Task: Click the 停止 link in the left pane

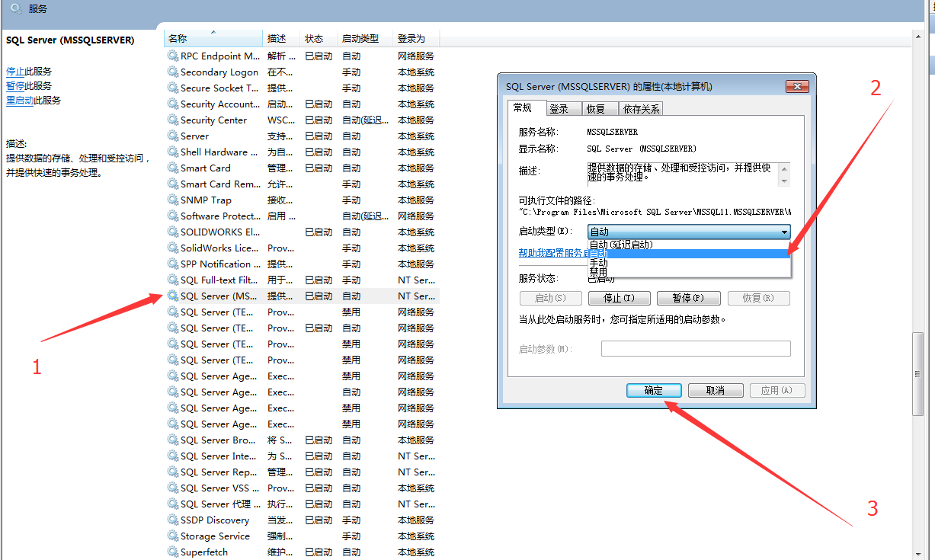Action: pos(15,72)
